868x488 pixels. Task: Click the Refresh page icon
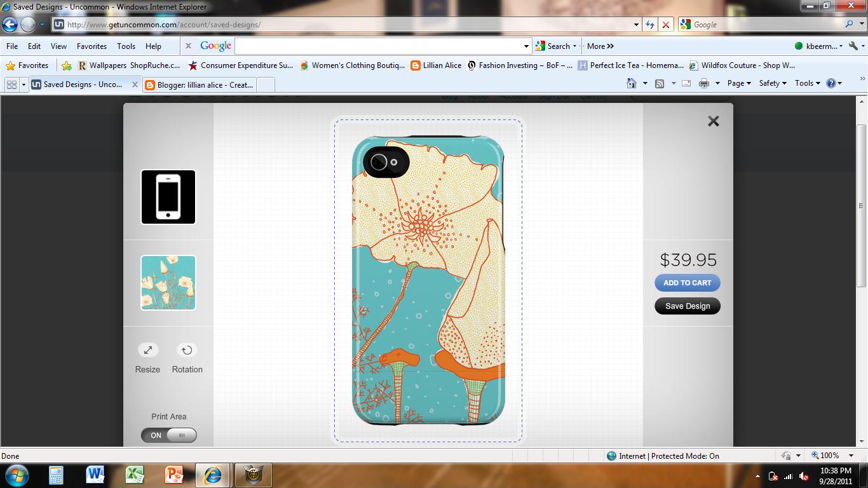tap(649, 25)
